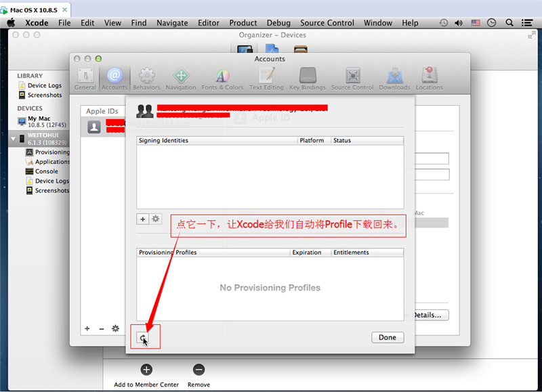This screenshot has width=542, height=392.
Task: Collapse the WEITOHUI device tree
Action: pyautogui.click(x=13, y=139)
